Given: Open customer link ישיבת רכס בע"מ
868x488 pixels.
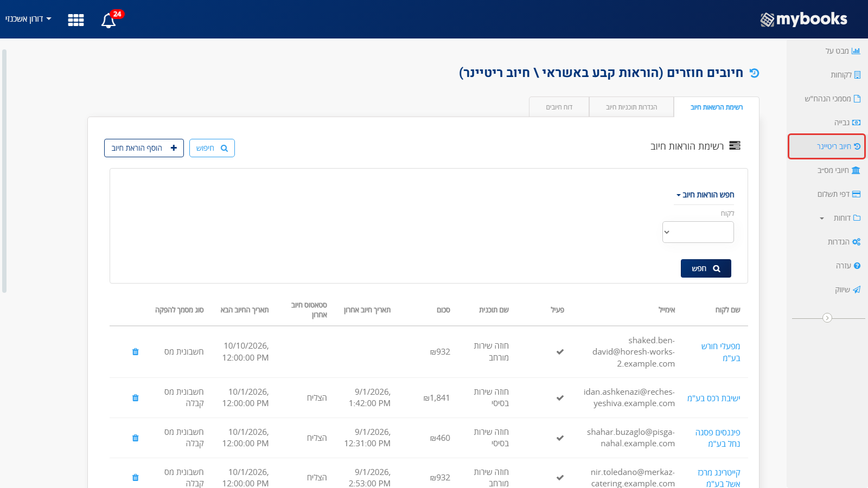Looking at the screenshot, I should pyautogui.click(x=713, y=398).
